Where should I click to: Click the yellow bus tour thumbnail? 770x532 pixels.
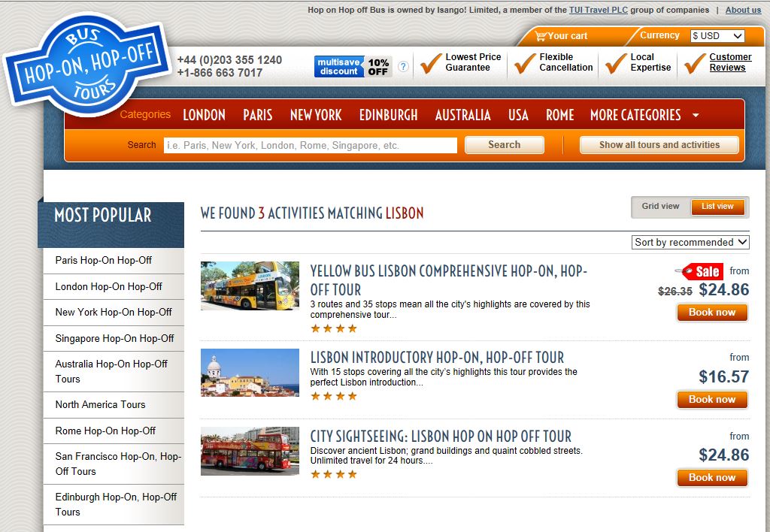coord(250,286)
